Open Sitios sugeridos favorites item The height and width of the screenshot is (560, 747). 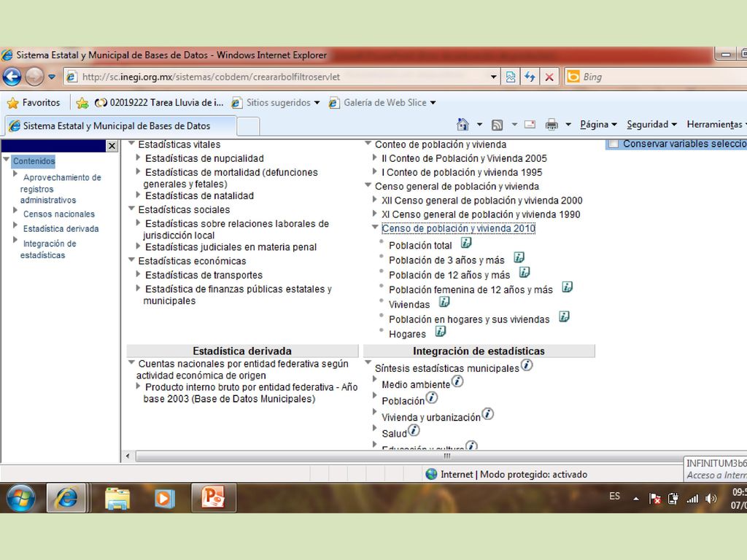pos(275,102)
